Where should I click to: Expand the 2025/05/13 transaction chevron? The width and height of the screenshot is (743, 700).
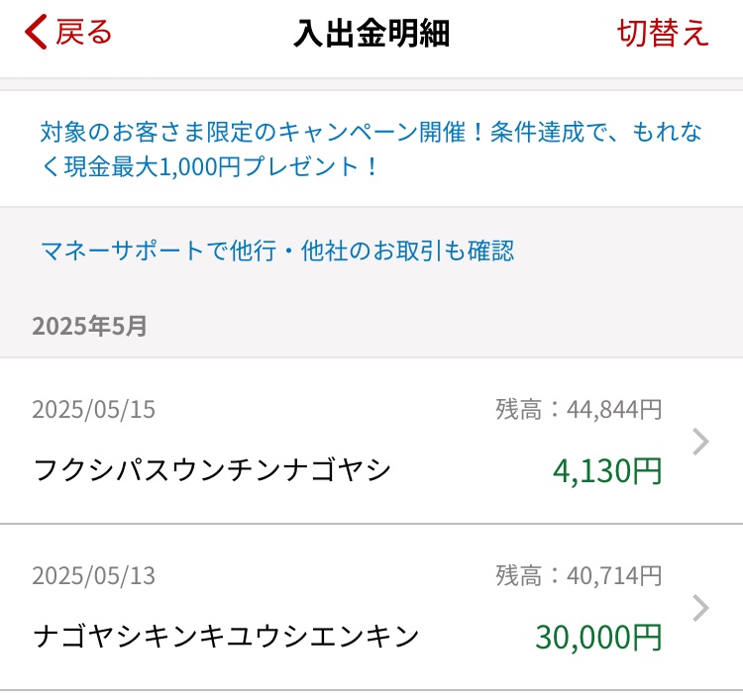click(700, 608)
